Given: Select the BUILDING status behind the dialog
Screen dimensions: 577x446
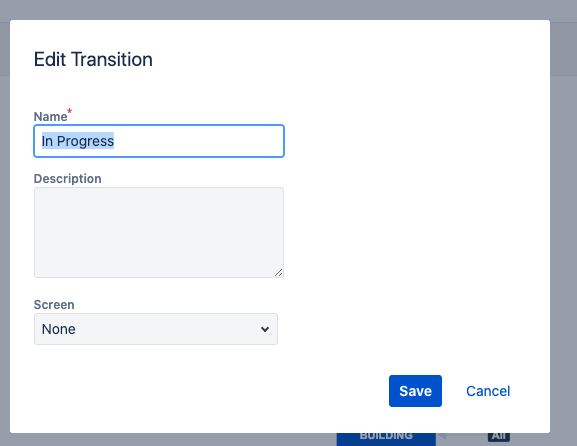Looking at the screenshot, I should click(386, 439).
